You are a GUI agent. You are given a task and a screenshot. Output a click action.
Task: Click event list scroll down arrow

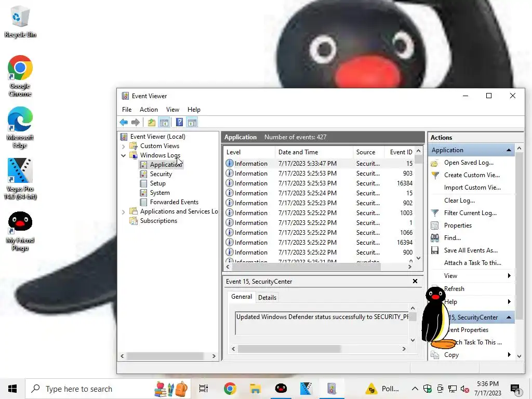click(418, 258)
